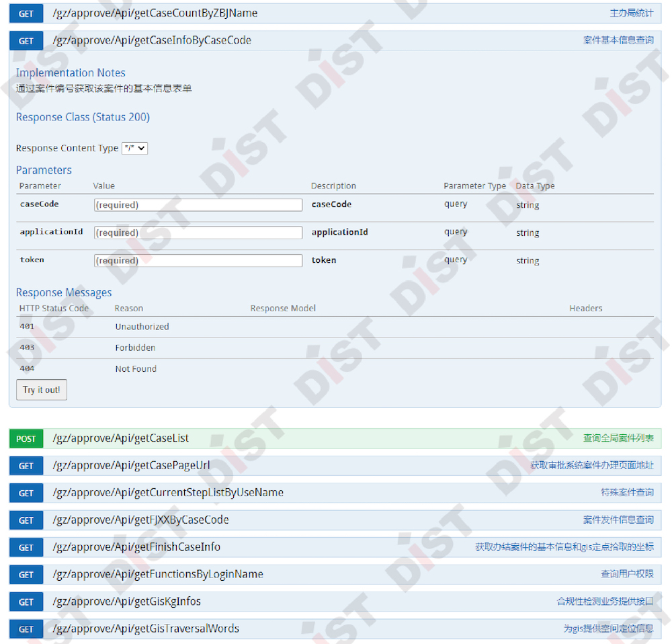Open the getGisTraversalWords endpoint

point(146,629)
